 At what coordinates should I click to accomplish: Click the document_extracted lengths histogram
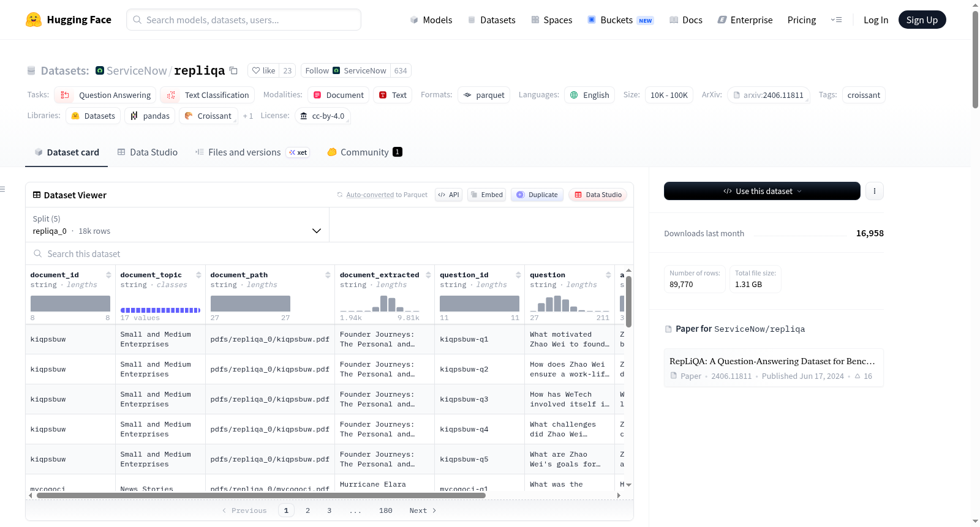(x=380, y=304)
